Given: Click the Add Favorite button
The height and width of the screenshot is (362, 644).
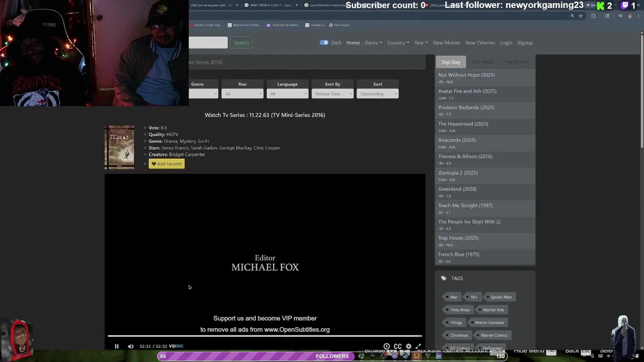Looking at the screenshot, I should (167, 164).
